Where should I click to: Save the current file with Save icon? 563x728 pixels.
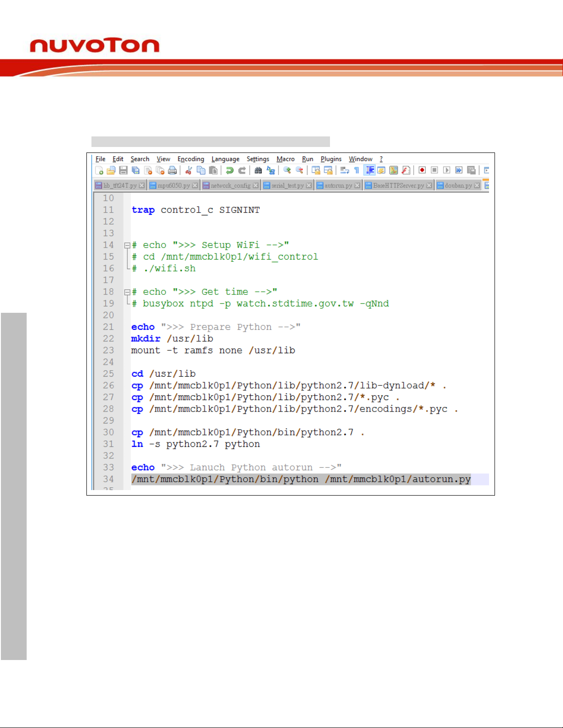123,170
